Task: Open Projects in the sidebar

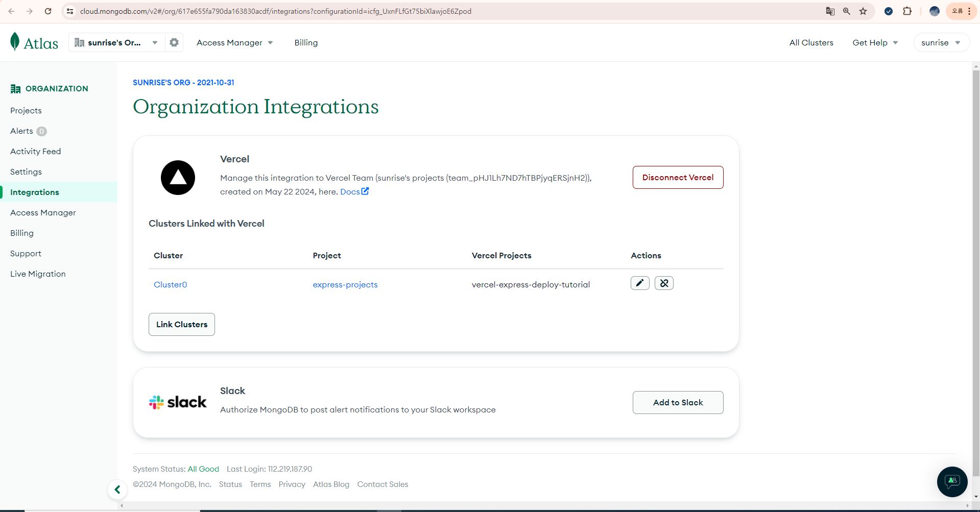Action: pos(26,111)
